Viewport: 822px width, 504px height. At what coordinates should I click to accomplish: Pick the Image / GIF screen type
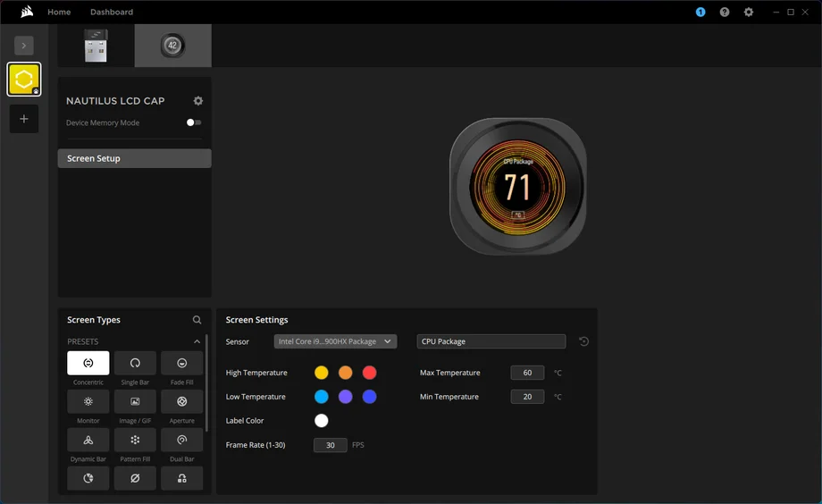pyautogui.click(x=135, y=401)
